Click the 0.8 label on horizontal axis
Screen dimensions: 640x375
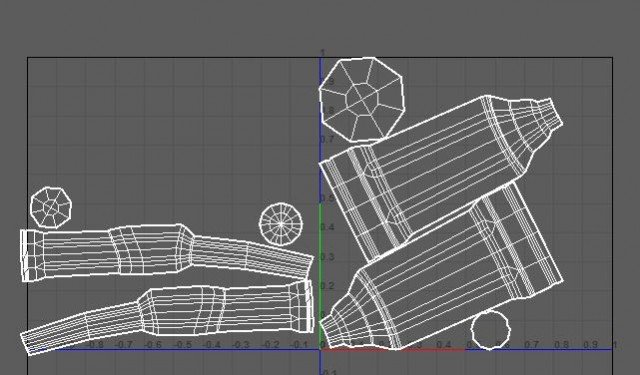click(x=561, y=345)
